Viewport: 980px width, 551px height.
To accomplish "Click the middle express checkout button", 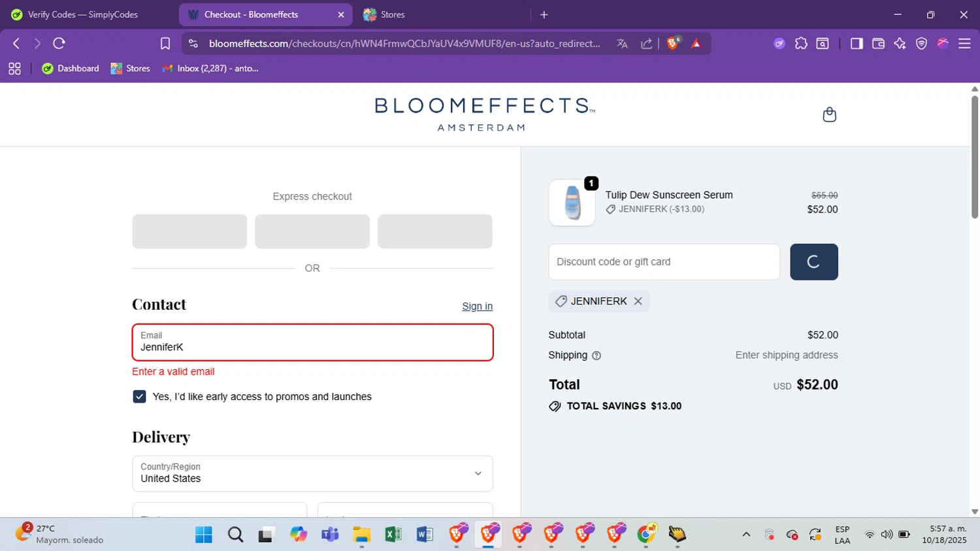I will pyautogui.click(x=312, y=231).
